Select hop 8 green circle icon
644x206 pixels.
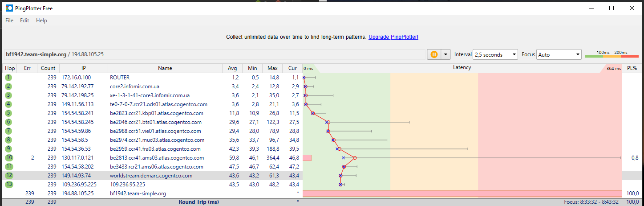click(9, 140)
